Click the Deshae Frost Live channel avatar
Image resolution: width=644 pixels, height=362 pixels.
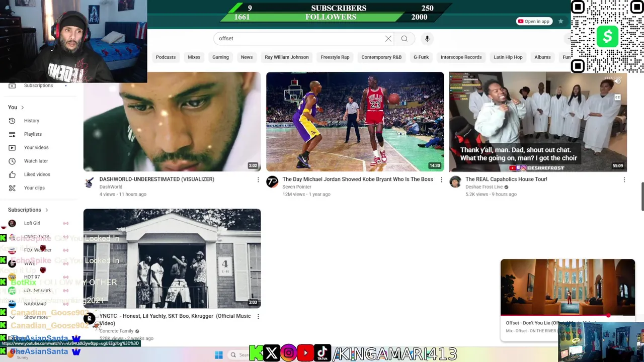[x=455, y=182]
